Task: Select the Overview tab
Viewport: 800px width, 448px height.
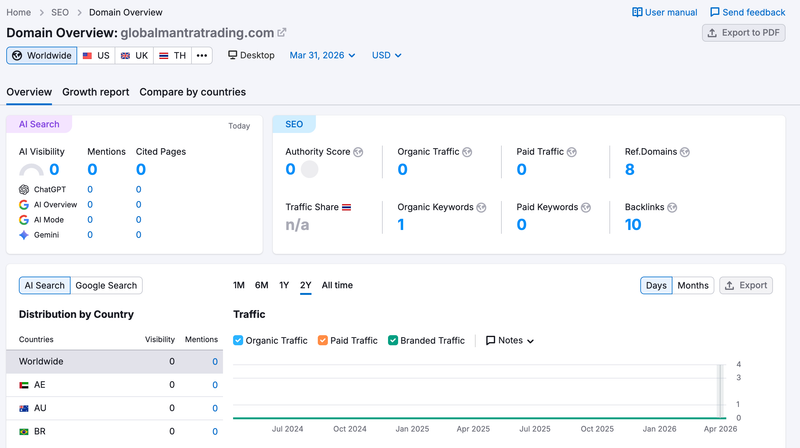Action: 29,92
